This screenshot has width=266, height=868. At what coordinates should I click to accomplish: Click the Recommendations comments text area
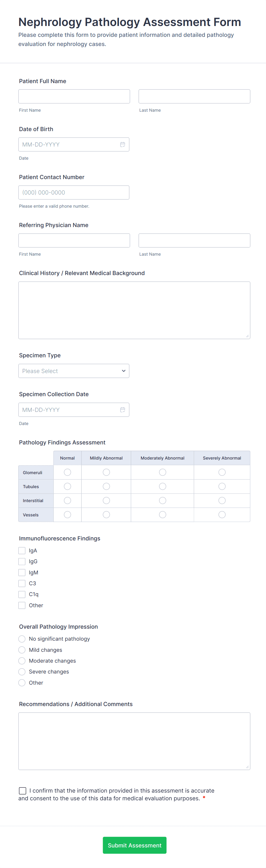pos(134,741)
